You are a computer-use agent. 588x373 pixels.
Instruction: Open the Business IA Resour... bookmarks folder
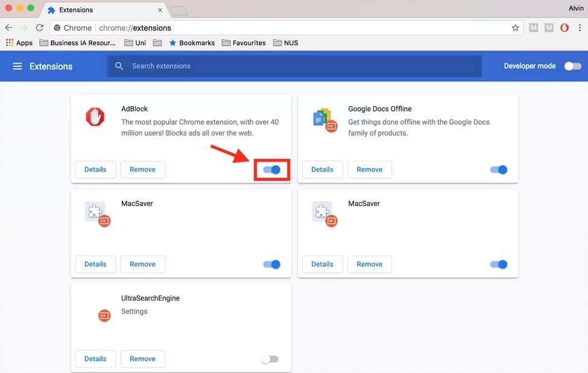[78, 43]
